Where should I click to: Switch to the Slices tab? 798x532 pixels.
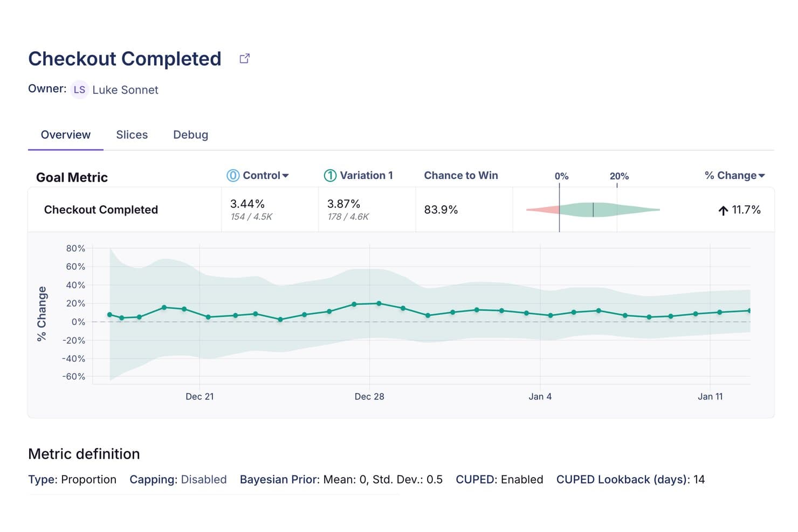click(132, 135)
